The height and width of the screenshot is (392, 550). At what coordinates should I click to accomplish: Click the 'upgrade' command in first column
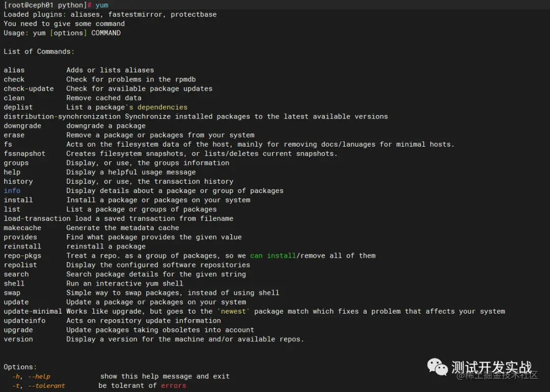click(x=18, y=330)
